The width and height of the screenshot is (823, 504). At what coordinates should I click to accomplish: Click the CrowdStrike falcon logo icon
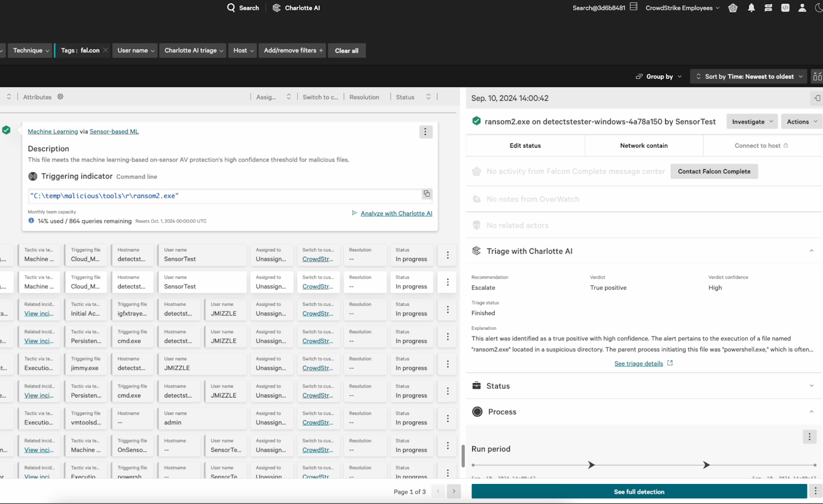point(733,8)
